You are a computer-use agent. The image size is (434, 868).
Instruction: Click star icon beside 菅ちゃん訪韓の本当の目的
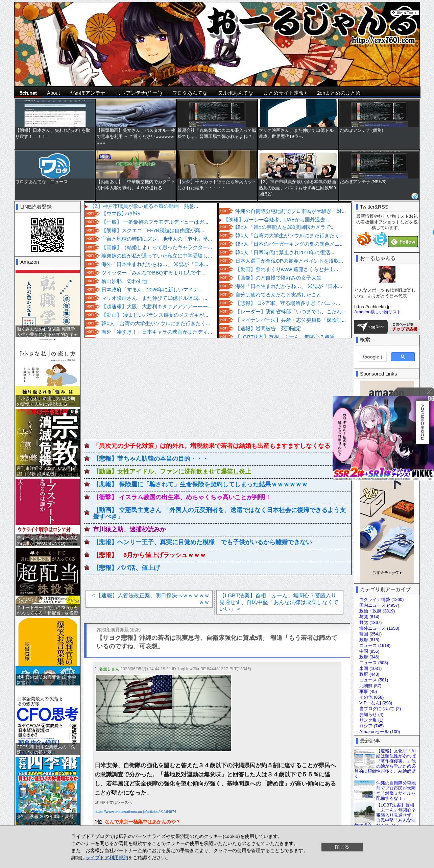(87, 459)
